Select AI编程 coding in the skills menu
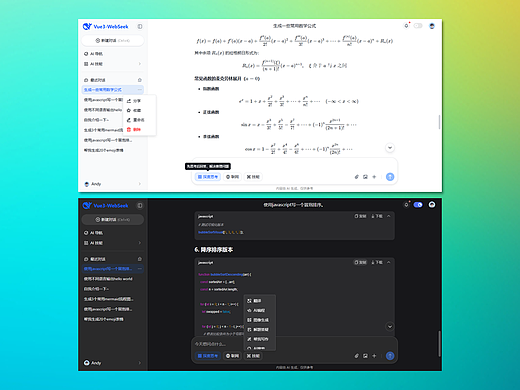Viewport: 520px width, 390px height. pos(260,311)
